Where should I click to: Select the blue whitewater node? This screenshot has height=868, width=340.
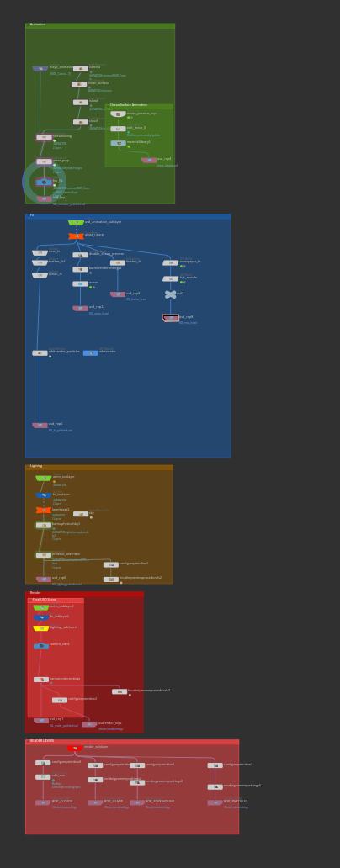[91, 352]
